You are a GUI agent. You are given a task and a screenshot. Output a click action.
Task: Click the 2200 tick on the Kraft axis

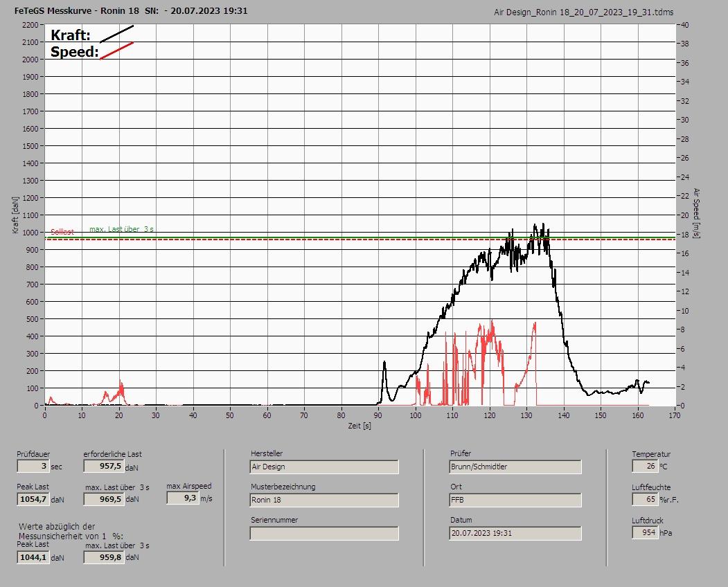point(30,25)
